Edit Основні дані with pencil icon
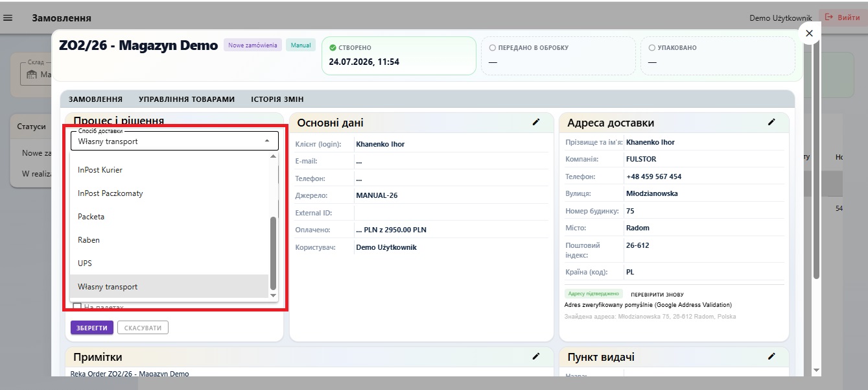The width and height of the screenshot is (868, 390). [x=536, y=122]
